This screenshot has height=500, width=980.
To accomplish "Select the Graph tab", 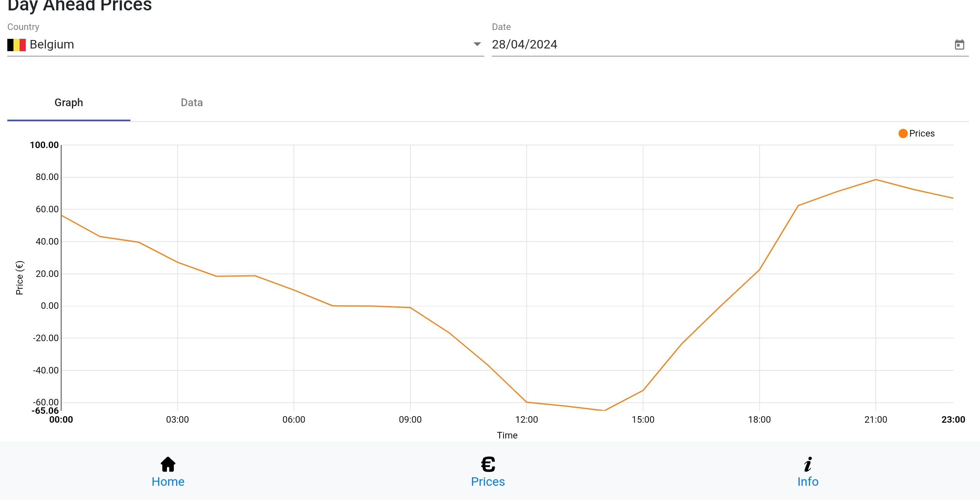I will [x=69, y=103].
